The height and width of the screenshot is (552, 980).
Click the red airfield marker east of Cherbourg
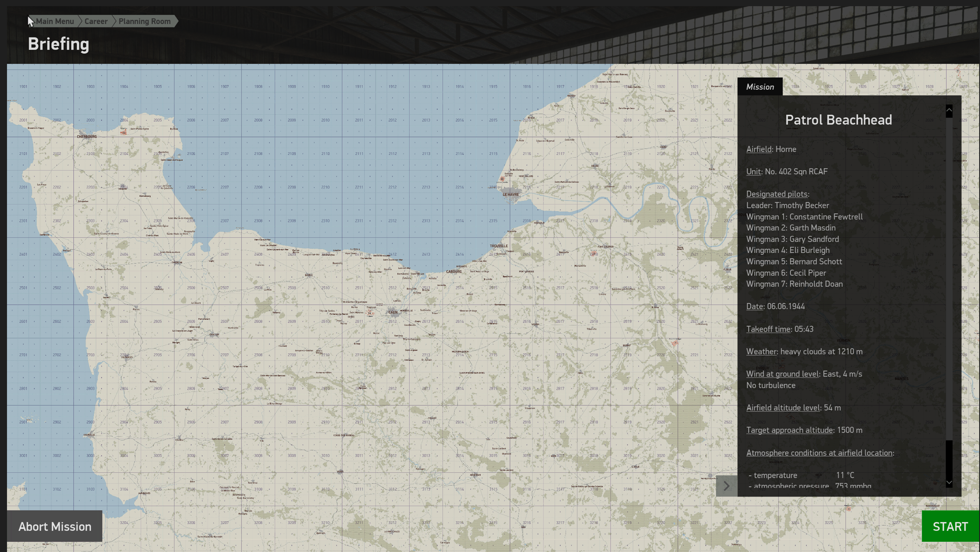click(123, 132)
